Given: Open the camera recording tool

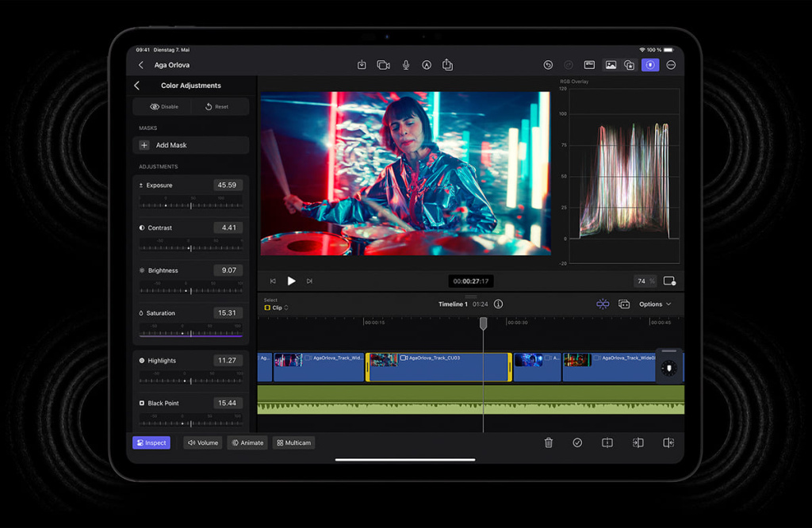Looking at the screenshot, I should coord(384,65).
